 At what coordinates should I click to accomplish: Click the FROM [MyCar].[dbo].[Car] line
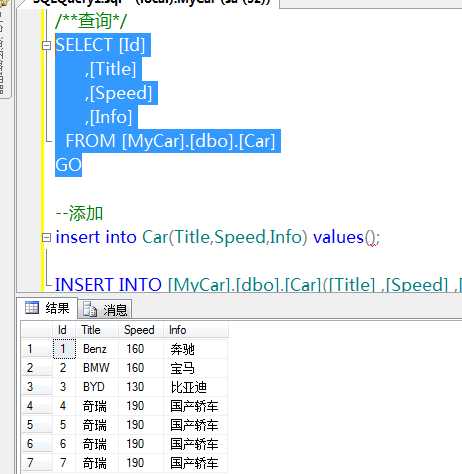pyautogui.click(x=170, y=141)
